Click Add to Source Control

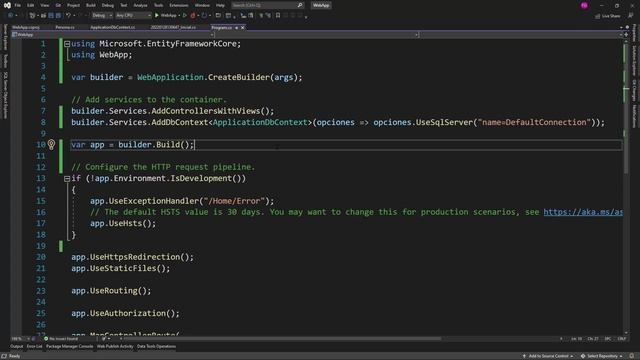(x=548, y=356)
